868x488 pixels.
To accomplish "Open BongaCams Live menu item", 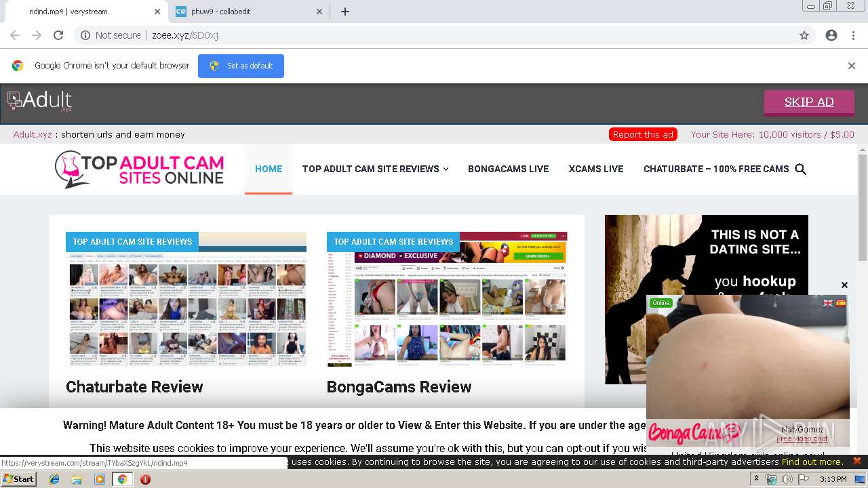I will click(508, 169).
